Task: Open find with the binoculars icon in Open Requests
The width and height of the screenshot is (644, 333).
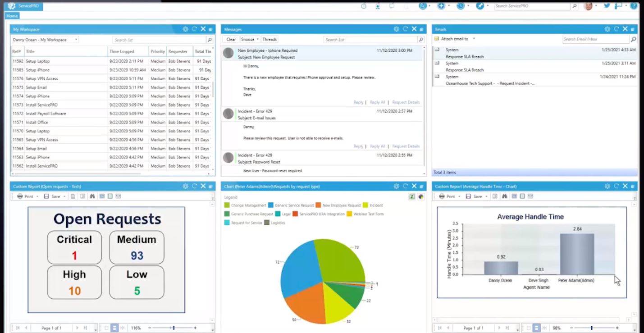Action: (x=92, y=196)
